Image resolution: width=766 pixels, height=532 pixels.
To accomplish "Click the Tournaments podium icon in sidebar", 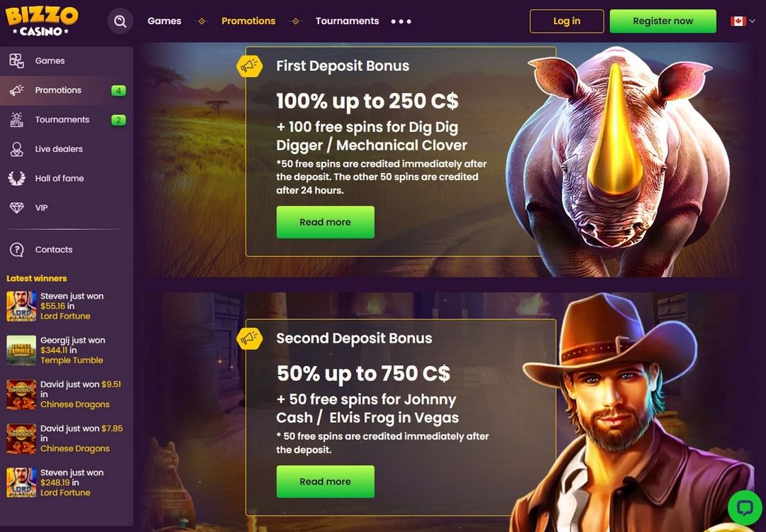I will pos(16,120).
